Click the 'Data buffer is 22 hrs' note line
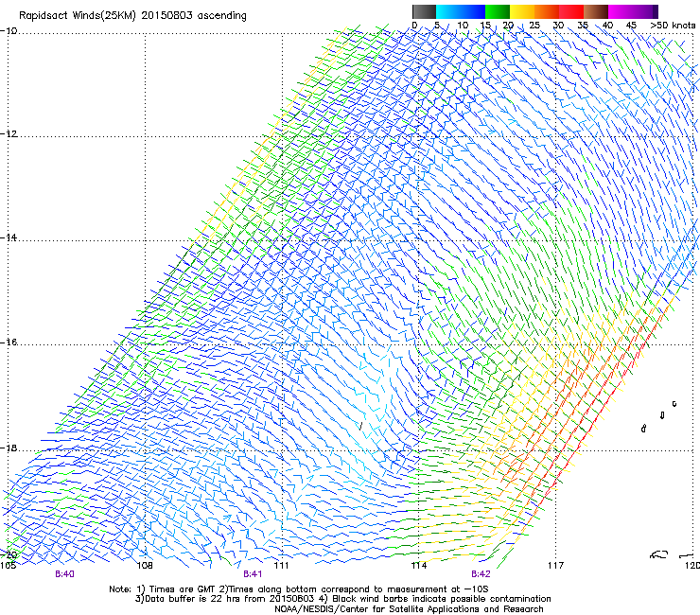 342,599
